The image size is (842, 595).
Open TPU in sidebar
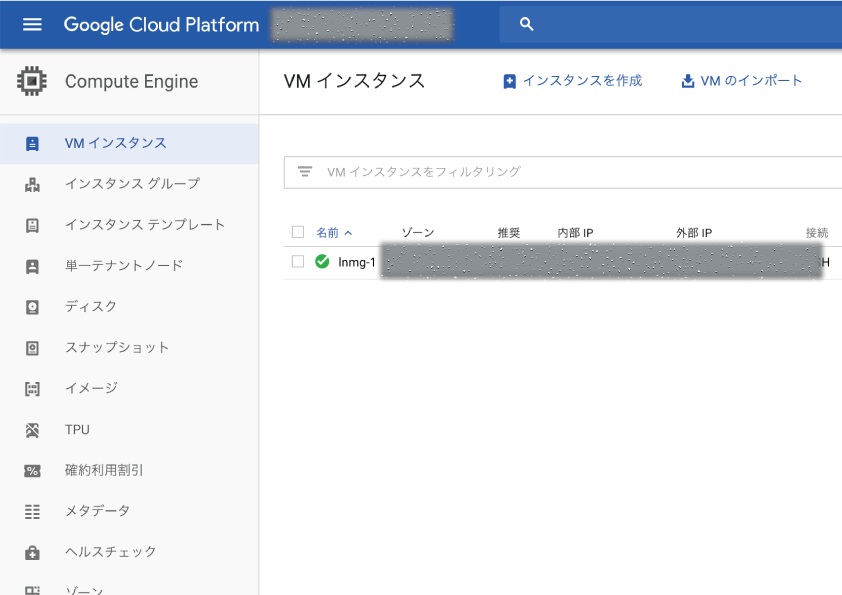[x=129, y=430]
